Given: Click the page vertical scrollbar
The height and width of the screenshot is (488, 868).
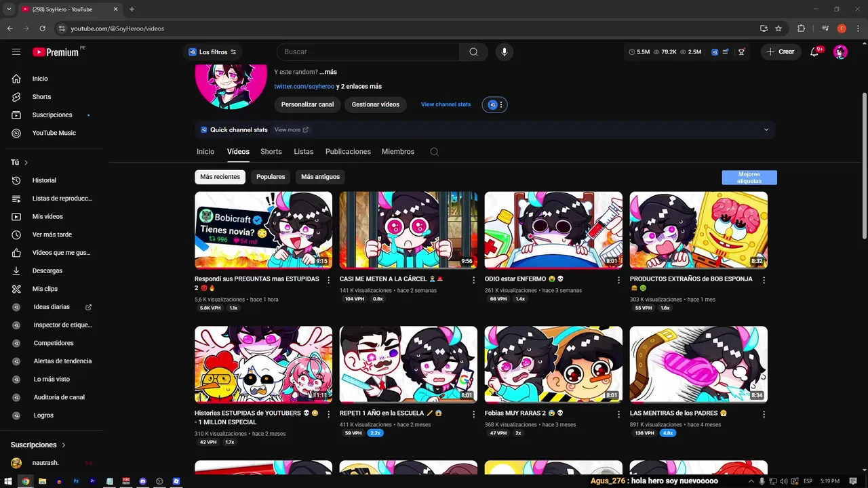Looking at the screenshot, I should [864, 166].
